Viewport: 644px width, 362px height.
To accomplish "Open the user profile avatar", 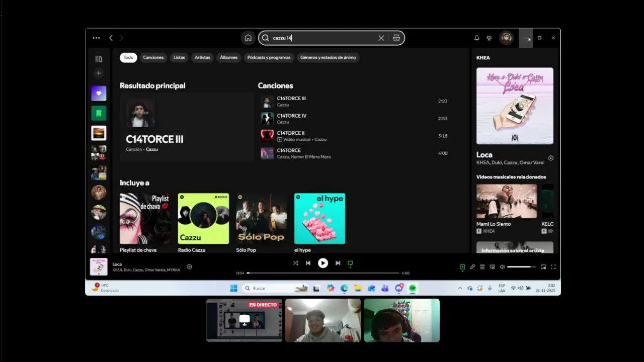I will click(x=506, y=38).
